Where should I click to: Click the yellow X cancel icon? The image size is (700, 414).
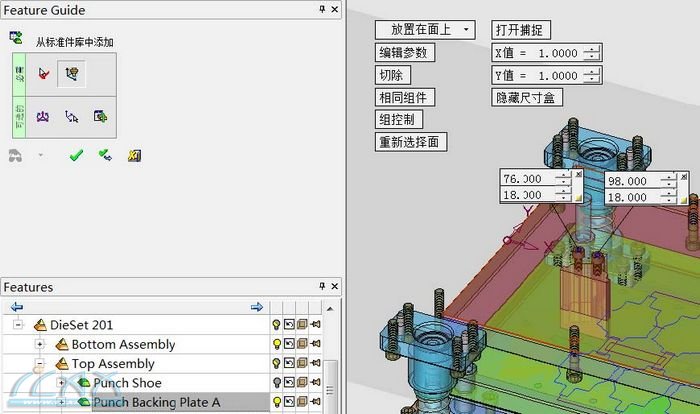pyautogui.click(x=134, y=155)
